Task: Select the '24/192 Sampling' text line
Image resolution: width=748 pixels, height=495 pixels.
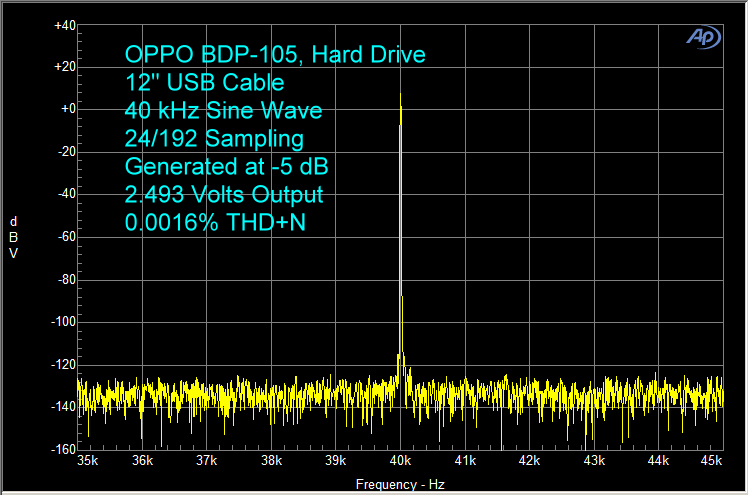Action: [214, 138]
